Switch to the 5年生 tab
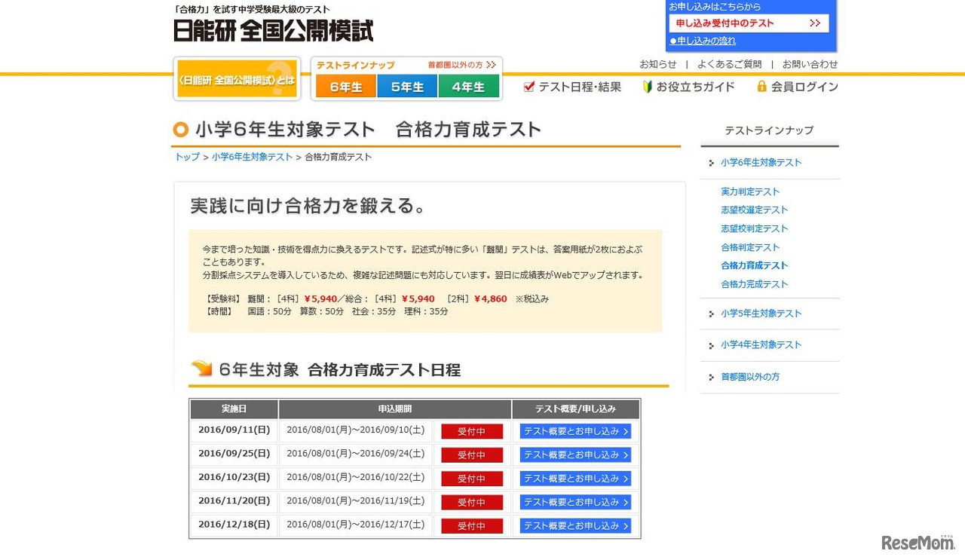The width and height of the screenshot is (965, 560). click(407, 86)
